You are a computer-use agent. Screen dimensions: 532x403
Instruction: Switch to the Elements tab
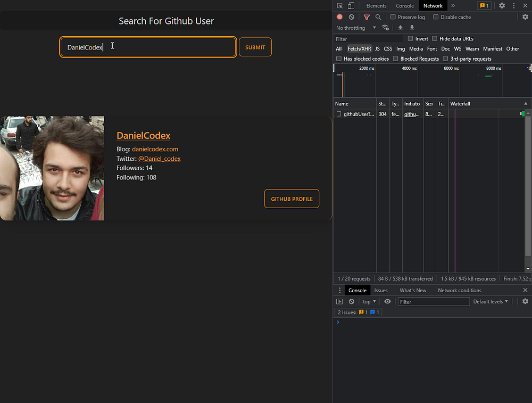pyautogui.click(x=376, y=6)
